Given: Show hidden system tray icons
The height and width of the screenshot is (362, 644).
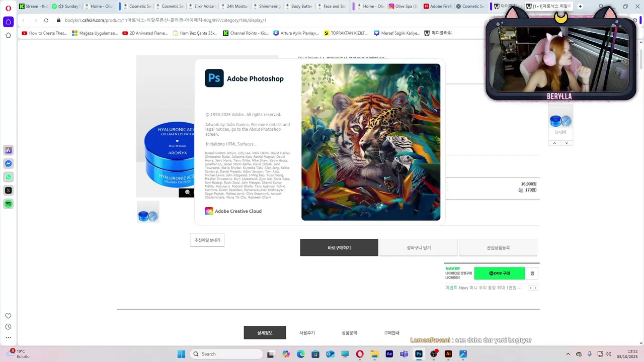Looking at the screenshot, I should (568, 354).
